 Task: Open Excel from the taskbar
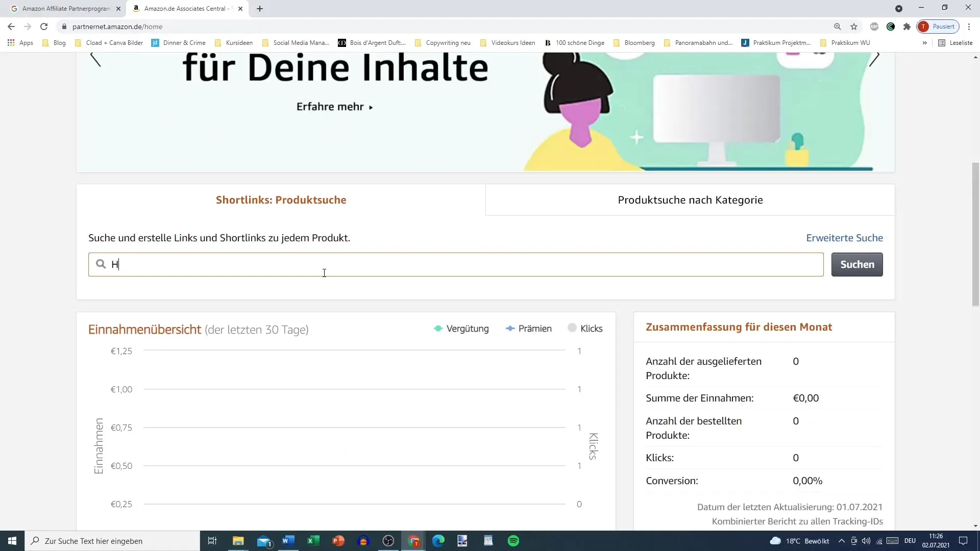point(313,541)
